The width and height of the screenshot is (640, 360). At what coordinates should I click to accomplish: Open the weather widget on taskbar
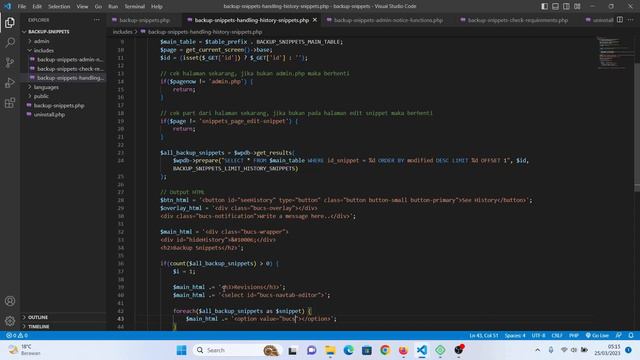[25, 350]
